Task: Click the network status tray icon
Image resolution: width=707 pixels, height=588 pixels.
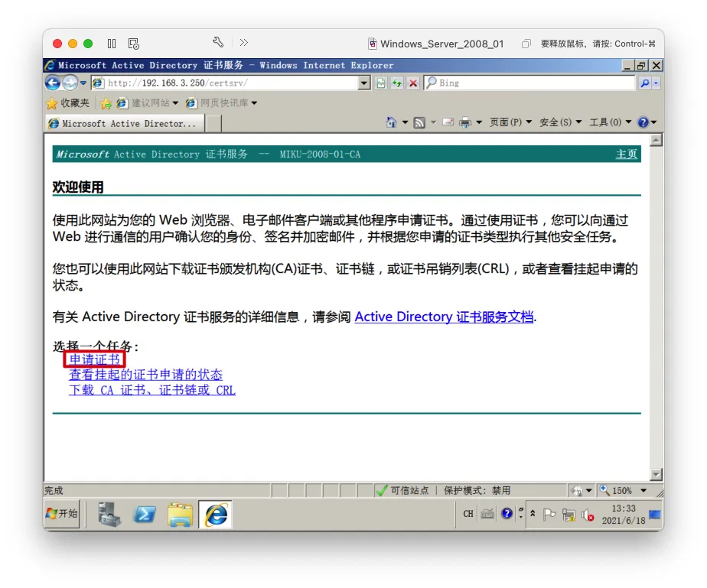Action: pos(569,515)
